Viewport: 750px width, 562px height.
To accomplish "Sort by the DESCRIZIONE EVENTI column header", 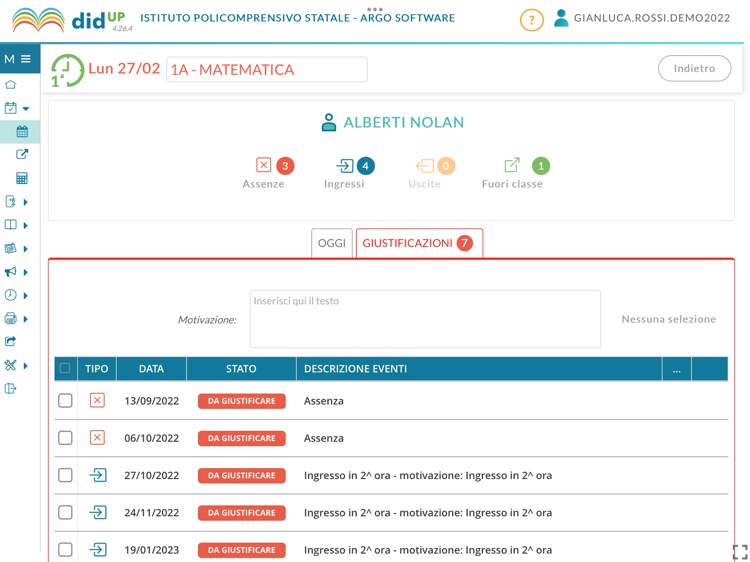I will [x=479, y=368].
